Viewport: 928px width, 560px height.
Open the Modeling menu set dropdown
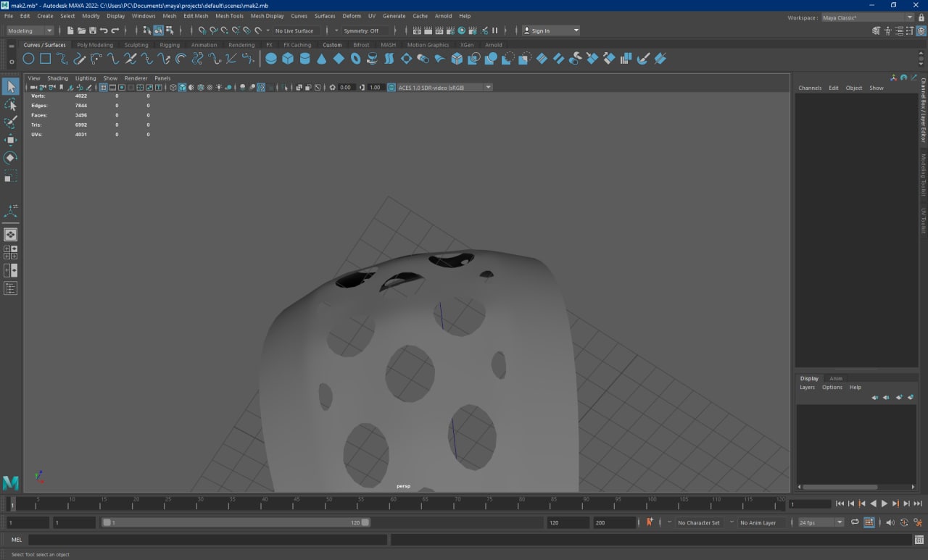[30, 30]
